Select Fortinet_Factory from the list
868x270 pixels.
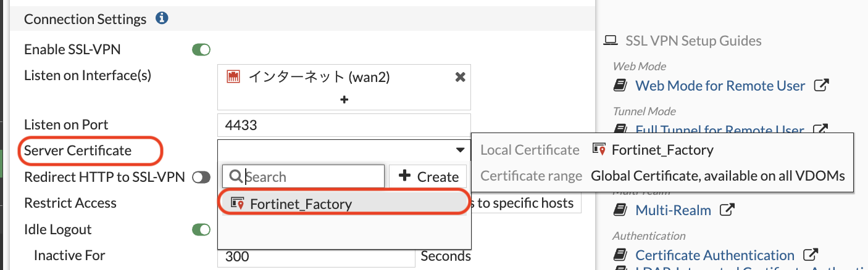pyautogui.click(x=344, y=203)
